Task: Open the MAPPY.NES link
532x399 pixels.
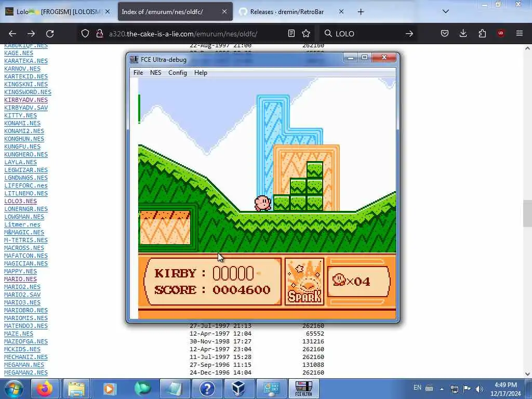Action: pos(20,271)
